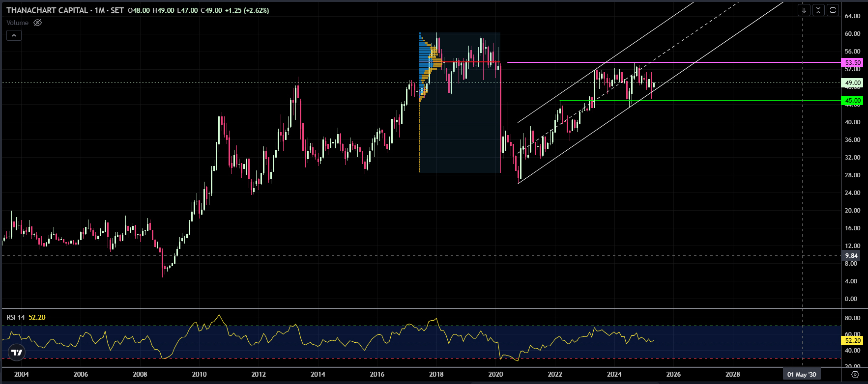Click the +1.25 (+2.62%) change text
This screenshot has width=868, height=384.
tap(247, 10)
